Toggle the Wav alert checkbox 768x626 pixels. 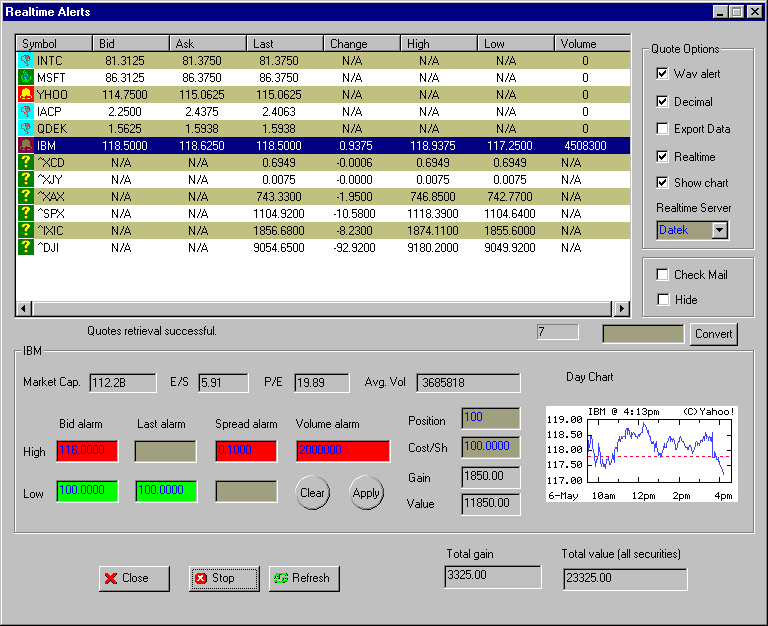pyautogui.click(x=662, y=74)
